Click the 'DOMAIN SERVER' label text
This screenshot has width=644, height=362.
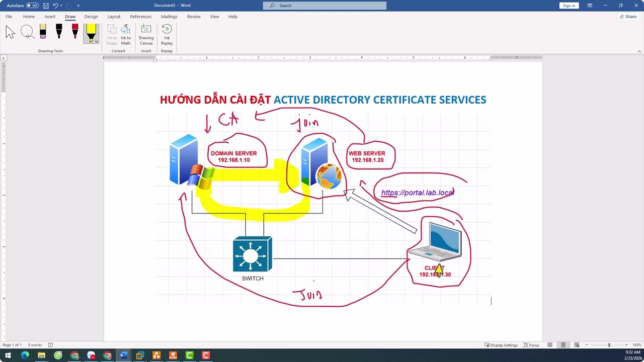coord(233,153)
